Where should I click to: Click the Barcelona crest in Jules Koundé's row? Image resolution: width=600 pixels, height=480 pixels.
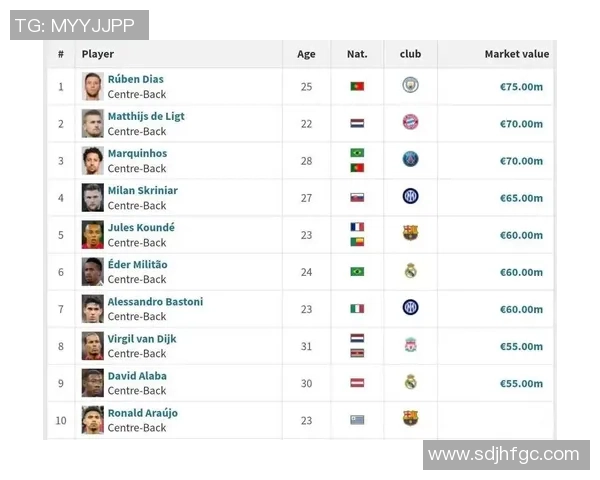click(410, 234)
